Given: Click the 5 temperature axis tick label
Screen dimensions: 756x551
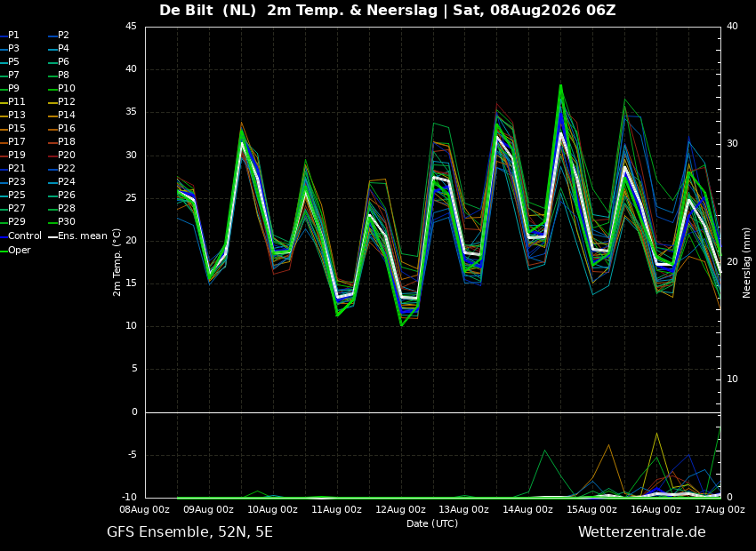Looking at the screenshot, I should 134,369.
